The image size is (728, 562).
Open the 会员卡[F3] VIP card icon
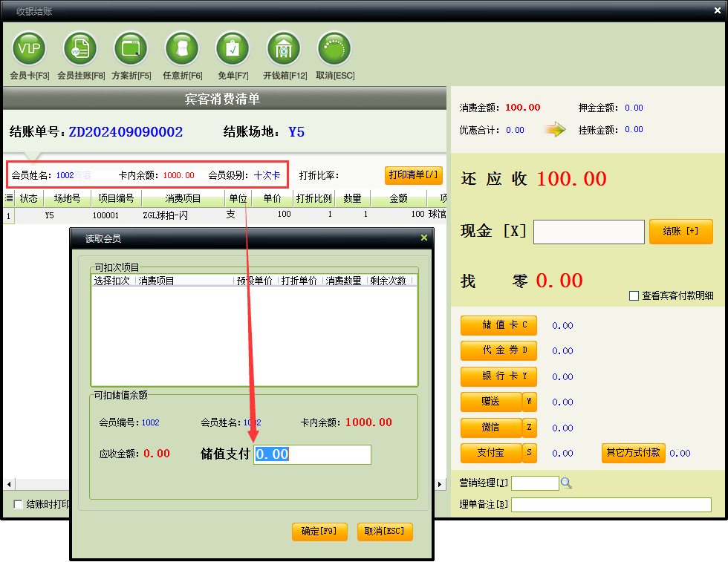click(29, 48)
